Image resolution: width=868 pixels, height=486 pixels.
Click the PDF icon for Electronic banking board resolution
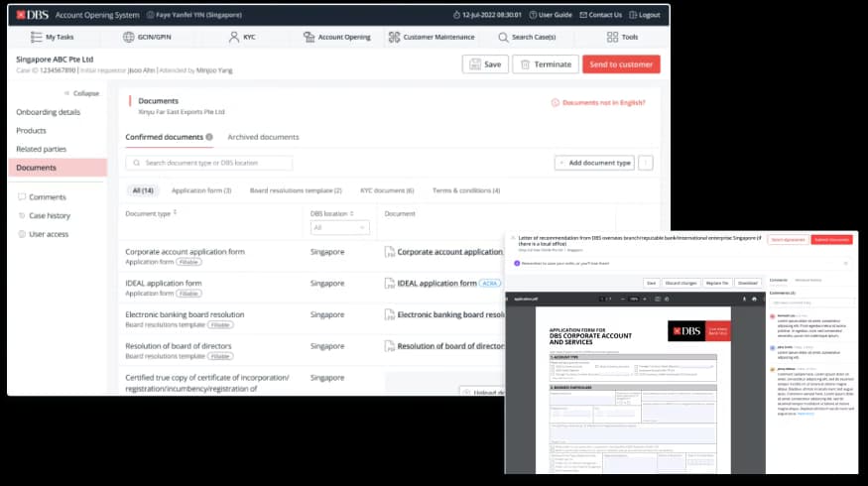point(390,315)
